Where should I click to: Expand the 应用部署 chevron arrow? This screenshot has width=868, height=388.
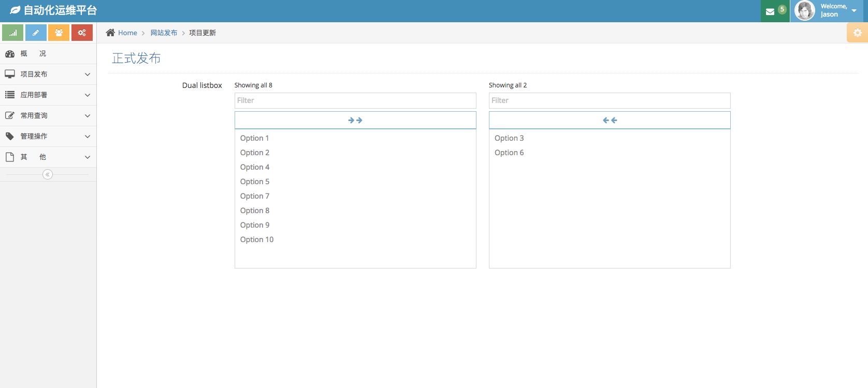(88, 95)
